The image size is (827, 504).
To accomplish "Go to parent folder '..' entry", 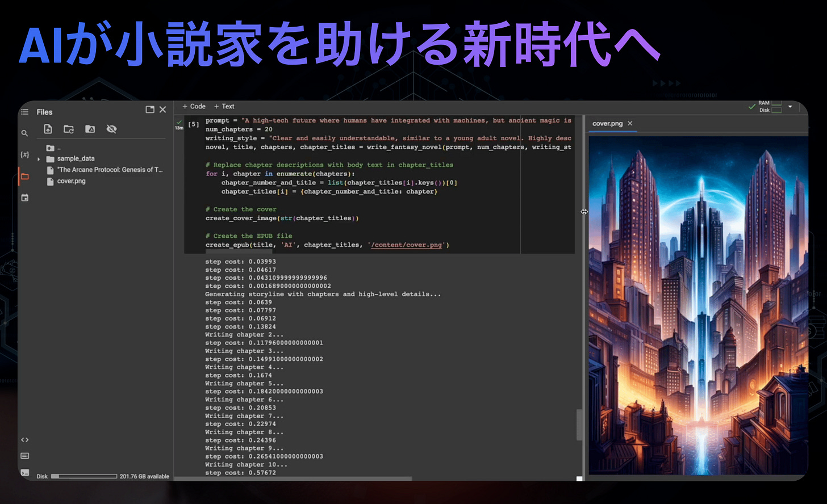I will 54,148.
